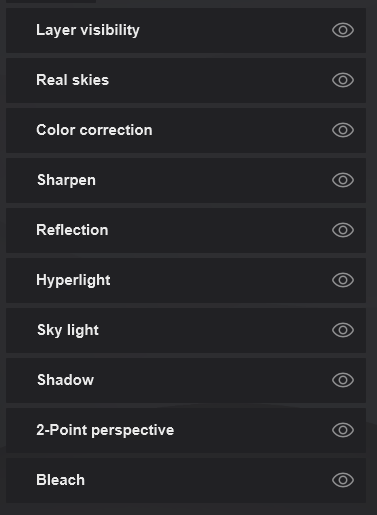Screen dimensions: 377x515
Task: Select the Bleach effect label
Action: pyautogui.click(x=60, y=480)
